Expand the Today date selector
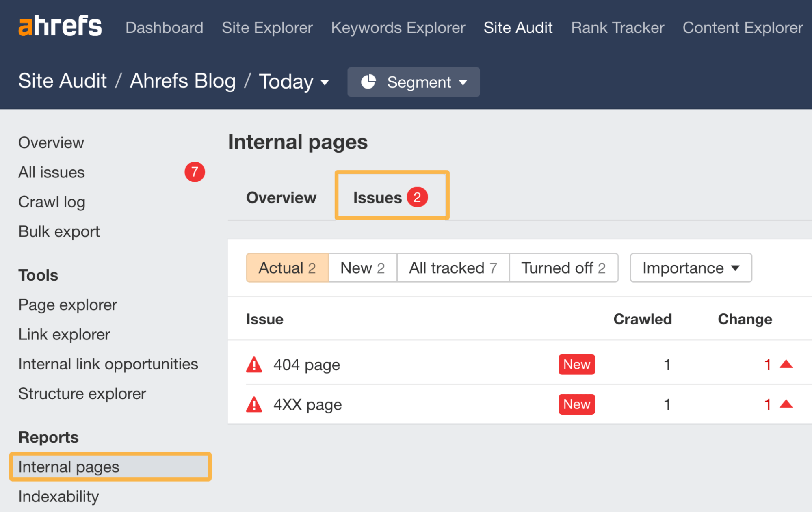 pyautogui.click(x=294, y=82)
